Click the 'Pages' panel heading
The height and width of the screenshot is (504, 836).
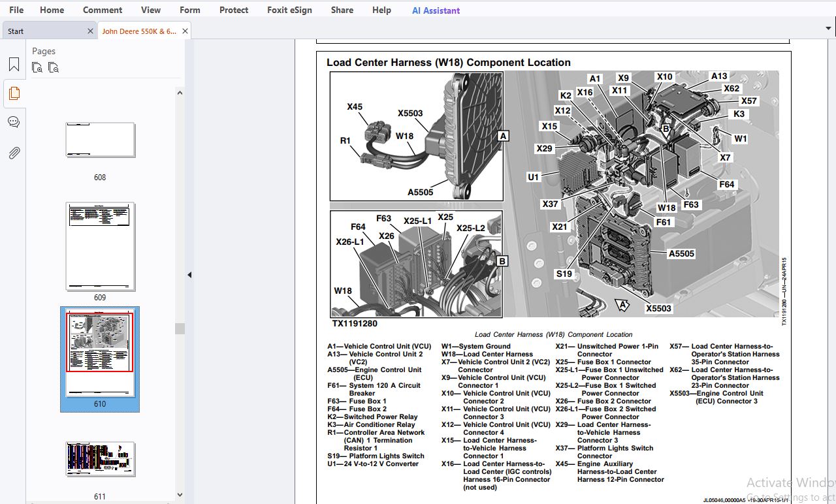(x=44, y=51)
